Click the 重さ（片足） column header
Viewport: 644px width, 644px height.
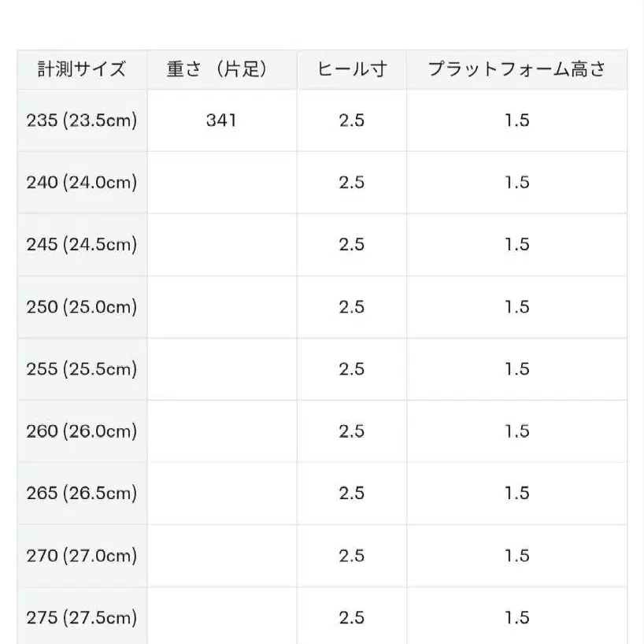(221, 69)
